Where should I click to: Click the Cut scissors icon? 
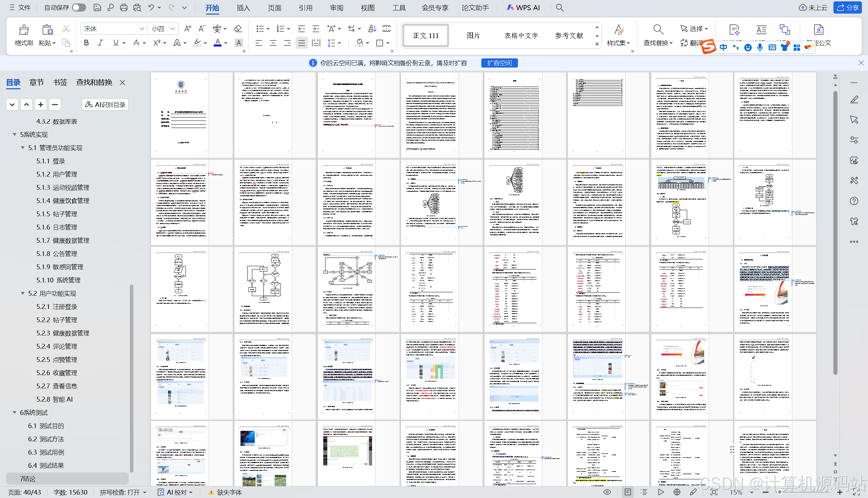(x=66, y=29)
